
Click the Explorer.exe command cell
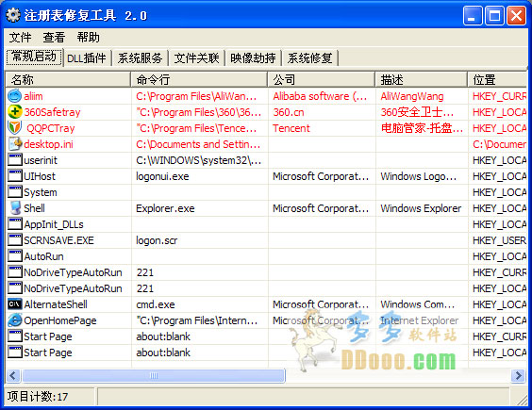click(x=165, y=208)
